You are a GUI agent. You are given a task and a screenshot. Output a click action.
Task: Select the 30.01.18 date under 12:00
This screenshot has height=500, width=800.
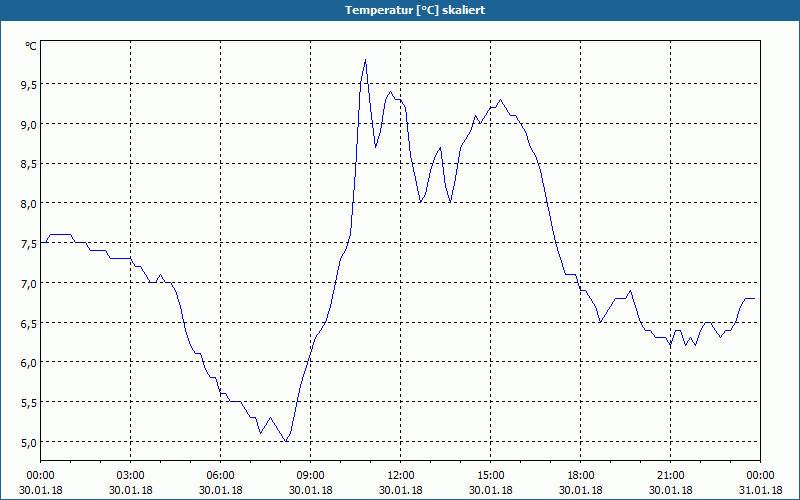[x=401, y=490]
